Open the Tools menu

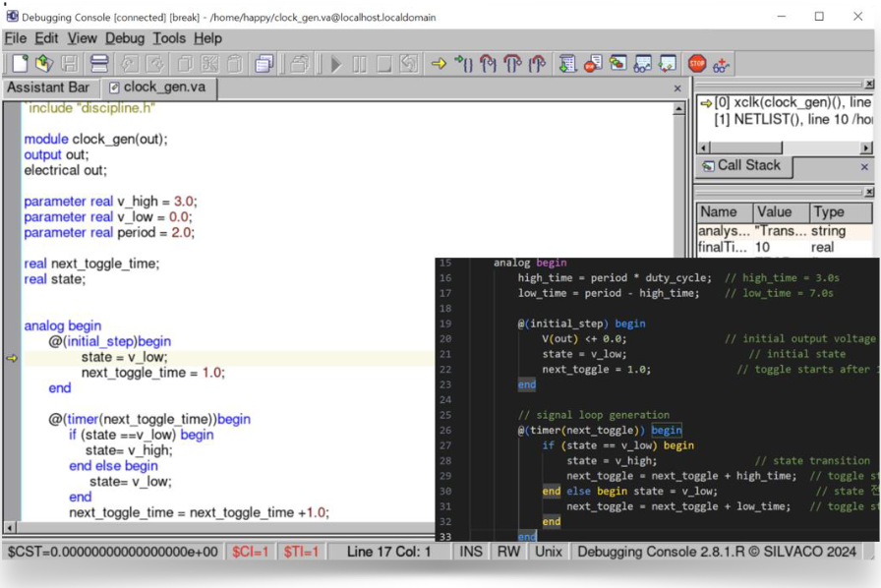pos(169,38)
